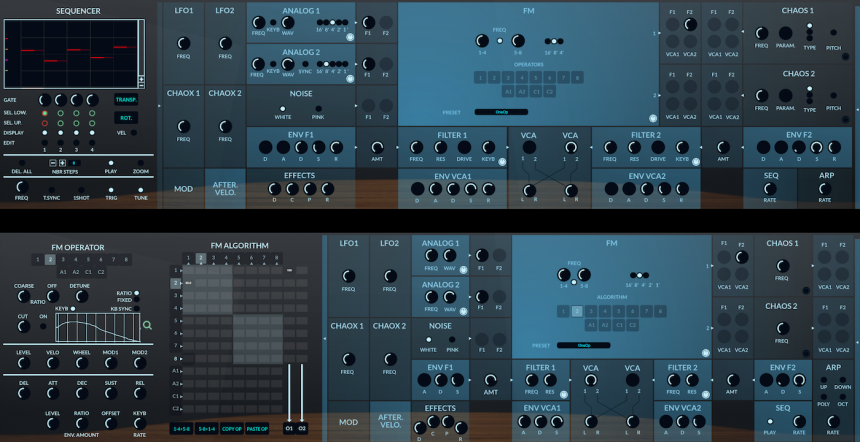Click the plus zoom icon in the sequencer grid
860x442 pixels.
pos(142,79)
